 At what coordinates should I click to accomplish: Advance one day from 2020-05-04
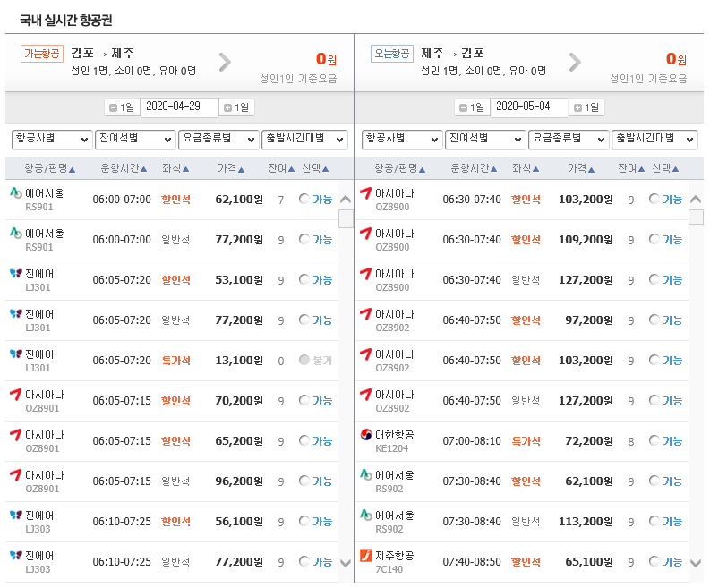click(586, 107)
